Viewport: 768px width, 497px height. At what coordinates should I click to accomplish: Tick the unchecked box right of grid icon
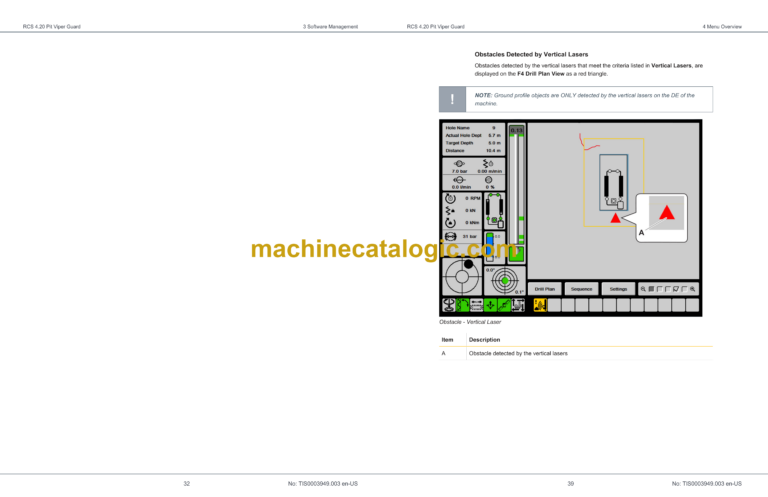pyautogui.click(x=660, y=289)
